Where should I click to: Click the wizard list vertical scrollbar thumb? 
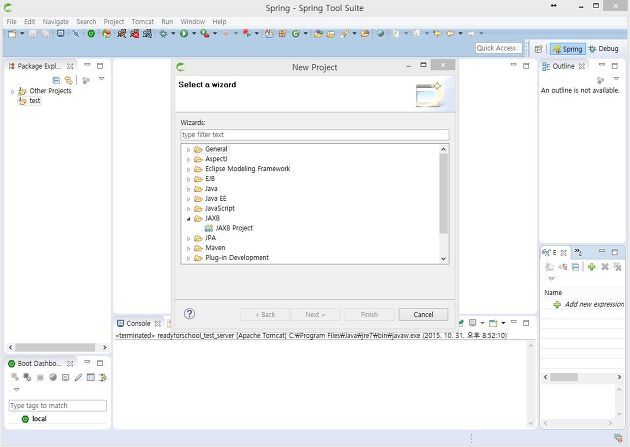(444, 194)
